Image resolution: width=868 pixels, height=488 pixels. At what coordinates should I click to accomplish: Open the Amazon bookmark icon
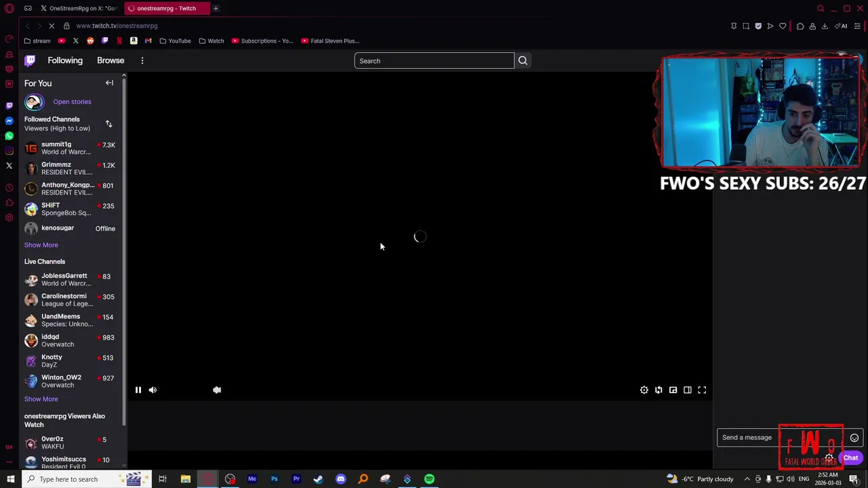[134, 41]
